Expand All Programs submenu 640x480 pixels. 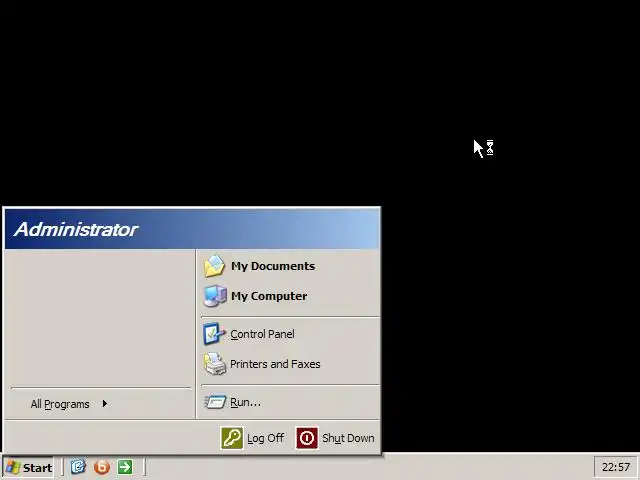[100, 404]
